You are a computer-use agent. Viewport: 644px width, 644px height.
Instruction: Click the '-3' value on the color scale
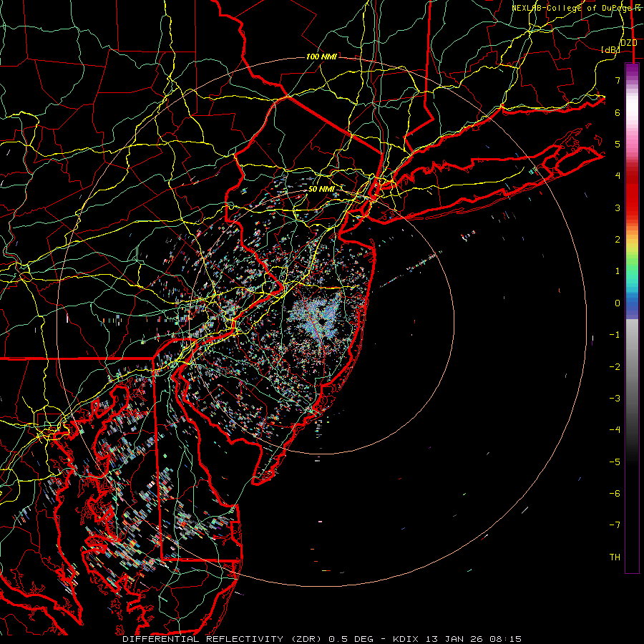pyautogui.click(x=615, y=399)
